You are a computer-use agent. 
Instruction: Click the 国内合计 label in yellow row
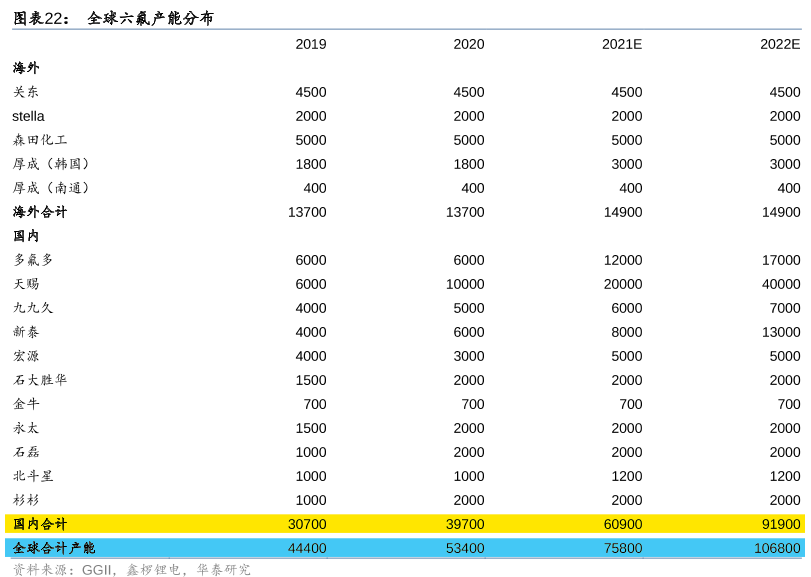coord(40,524)
